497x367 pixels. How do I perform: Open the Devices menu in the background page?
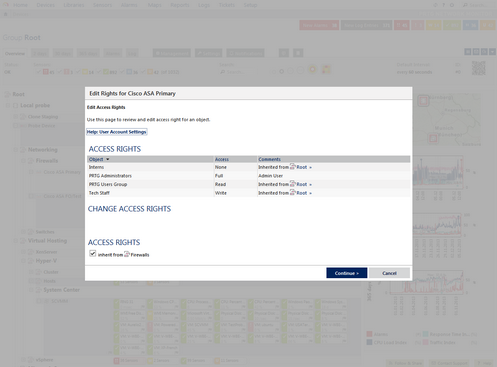pos(46,5)
